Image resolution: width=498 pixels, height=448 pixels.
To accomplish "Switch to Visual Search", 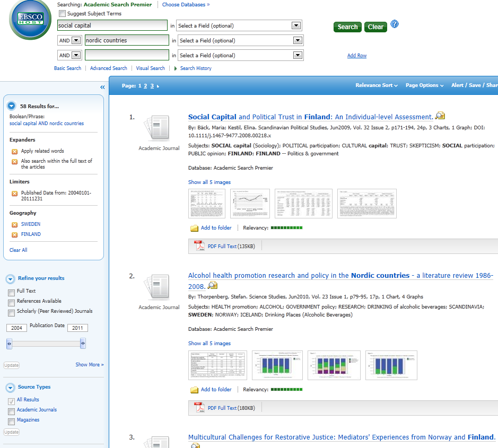I will click(x=151, y=68).
